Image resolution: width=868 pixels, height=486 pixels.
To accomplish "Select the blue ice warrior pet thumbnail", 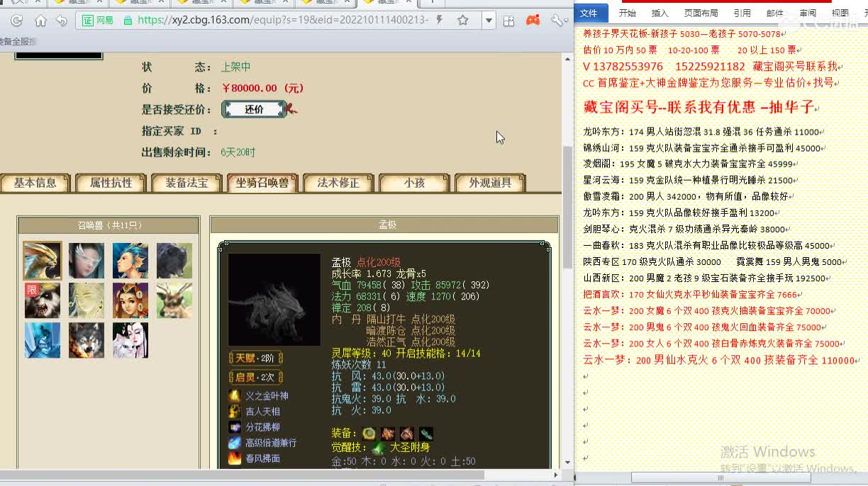I will [43, 340].
